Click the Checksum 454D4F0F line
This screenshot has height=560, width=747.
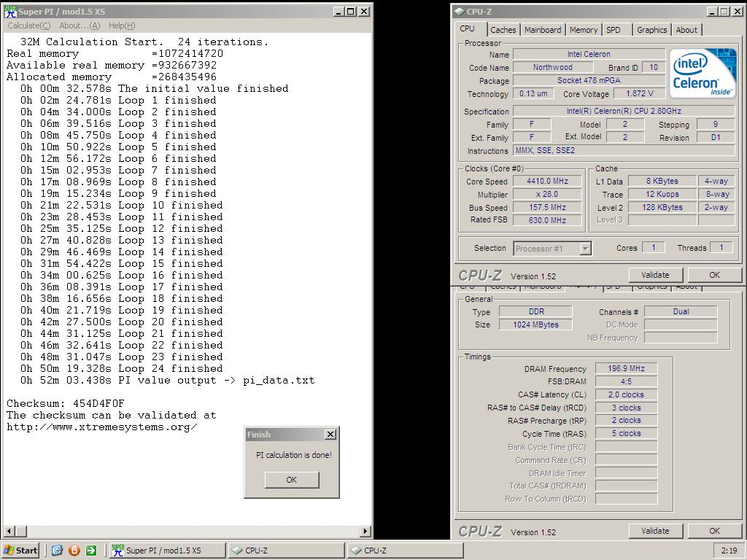pos(65,403)
